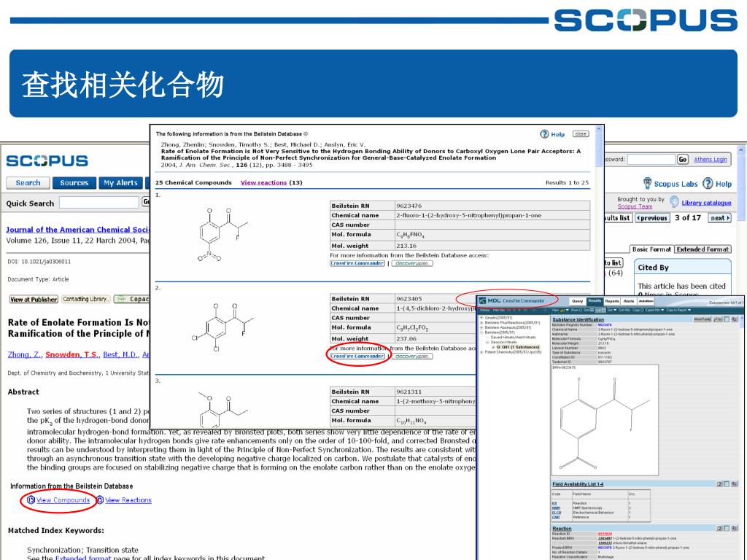Select the Basic Format tab

[x=651, y=249]
